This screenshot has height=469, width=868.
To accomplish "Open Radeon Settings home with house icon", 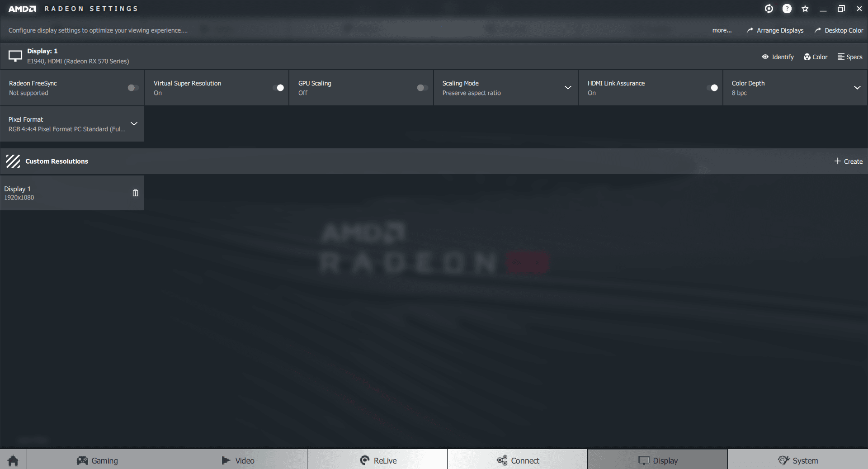I will point(13,460).
